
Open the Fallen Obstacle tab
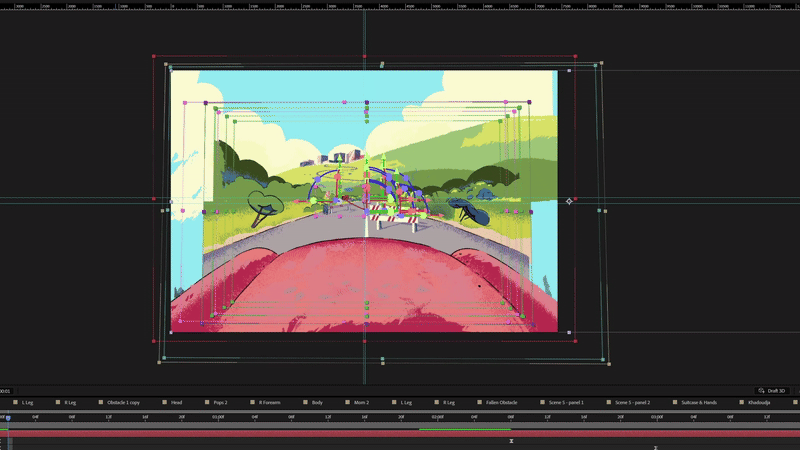[x=501, y=403]
